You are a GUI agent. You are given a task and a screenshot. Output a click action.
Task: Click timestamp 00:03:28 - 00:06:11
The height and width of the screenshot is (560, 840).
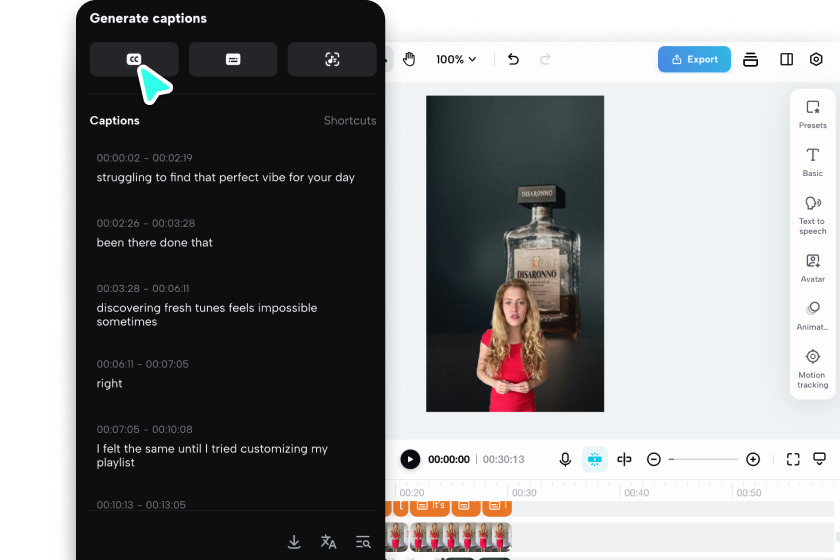(143, 289)
